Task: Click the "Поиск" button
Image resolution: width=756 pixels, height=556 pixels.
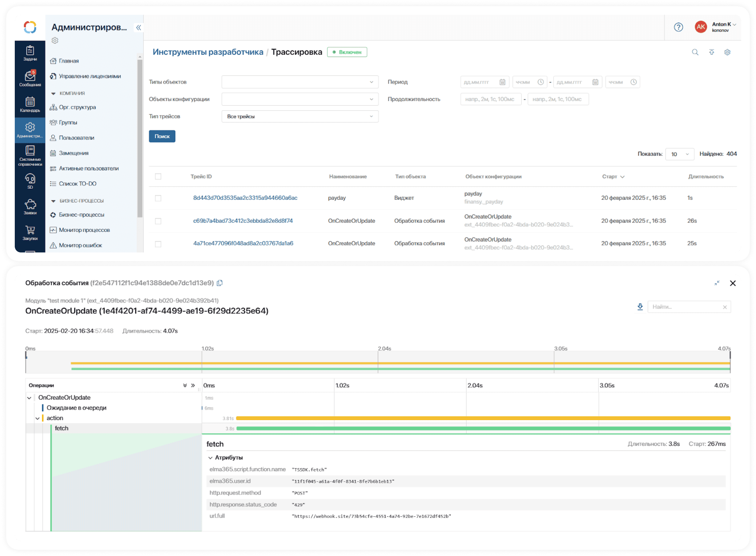Action: click(162, 136)
